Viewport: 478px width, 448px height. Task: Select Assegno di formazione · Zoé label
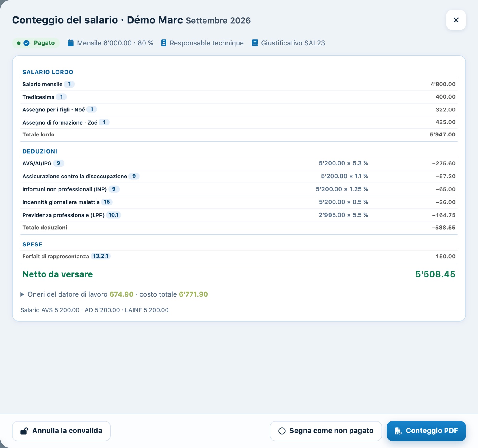point(60,122)
